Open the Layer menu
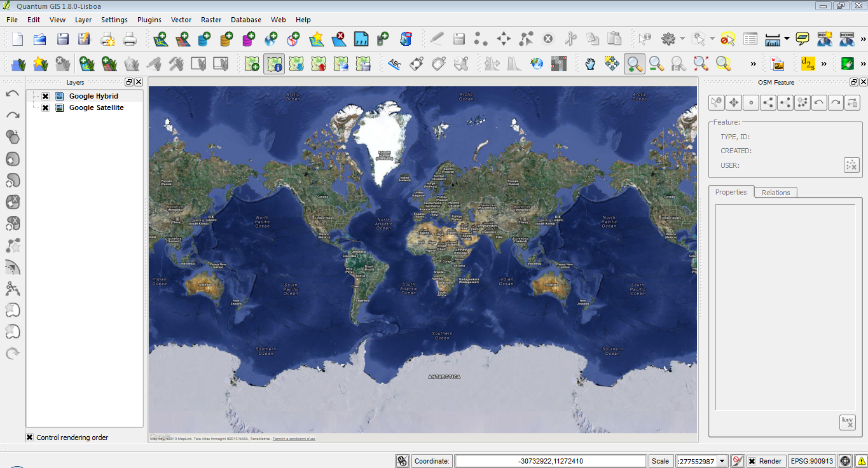 [x=83, y=20]
